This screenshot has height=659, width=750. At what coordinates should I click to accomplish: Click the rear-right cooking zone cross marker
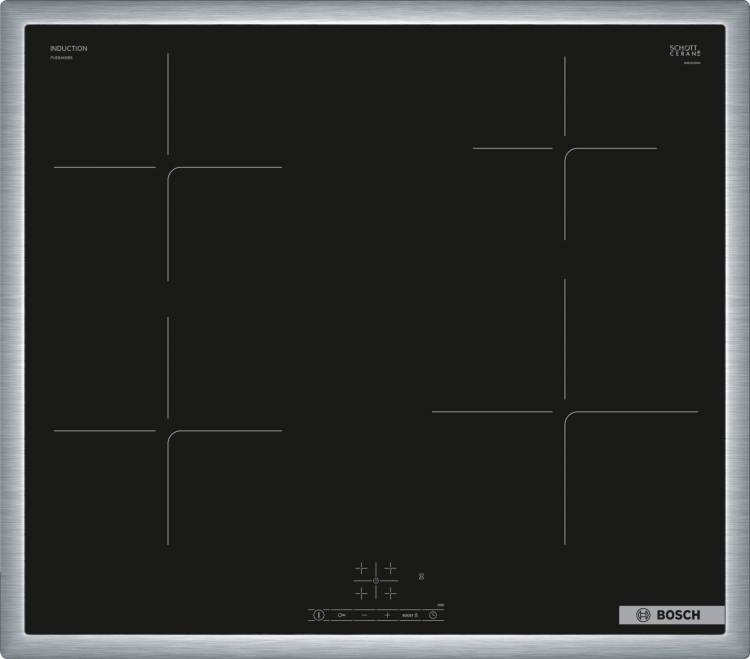point(565,149)
